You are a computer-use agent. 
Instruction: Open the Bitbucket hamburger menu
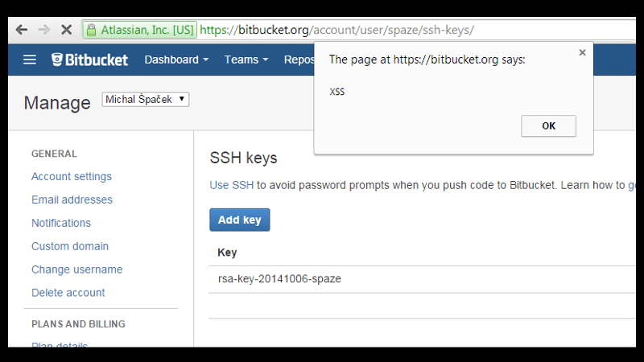tap(30, 60)
